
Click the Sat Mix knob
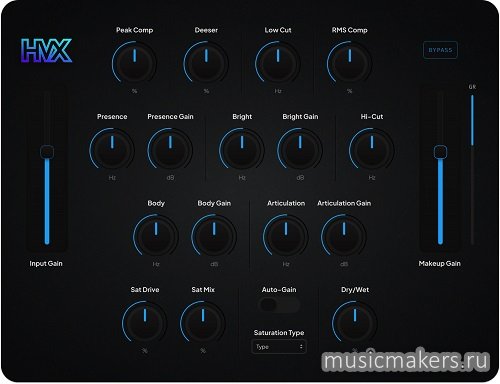pos(203,322)
